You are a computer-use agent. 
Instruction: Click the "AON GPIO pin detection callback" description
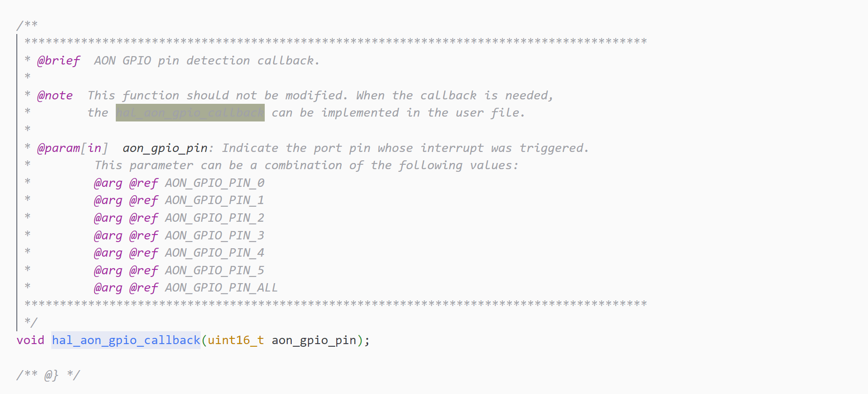click(x=206, y=61)
